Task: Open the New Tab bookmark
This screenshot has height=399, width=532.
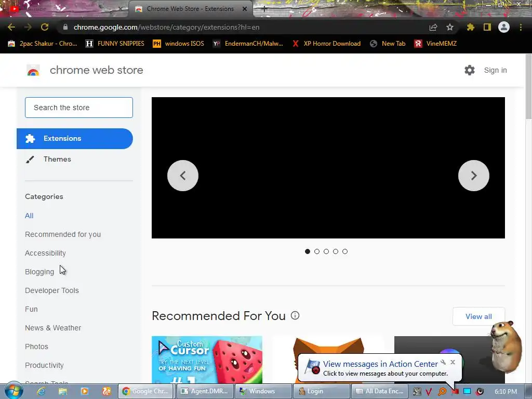Action: tap(388, 44)
